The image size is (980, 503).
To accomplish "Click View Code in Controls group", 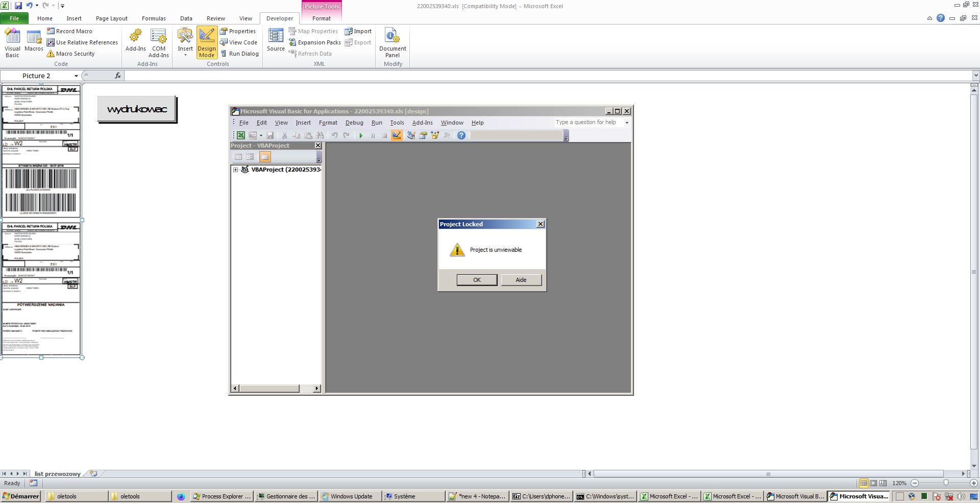I will pos(238,42).
